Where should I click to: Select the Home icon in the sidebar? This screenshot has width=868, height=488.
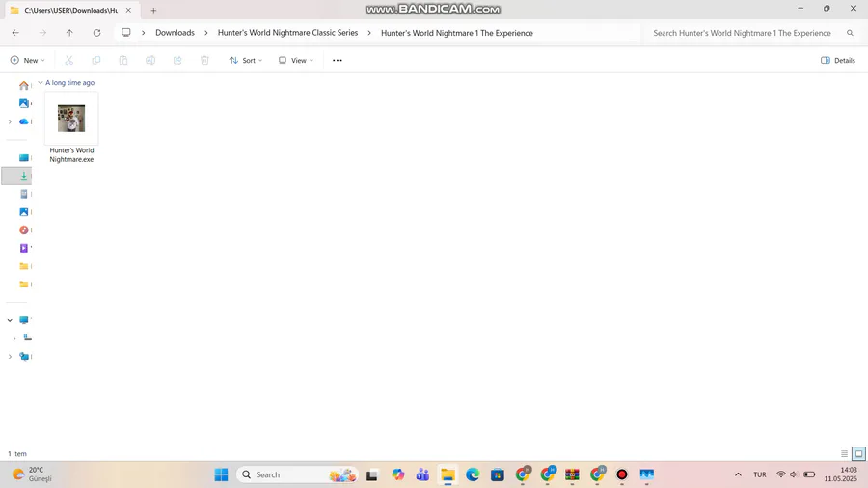coord(23,85)
